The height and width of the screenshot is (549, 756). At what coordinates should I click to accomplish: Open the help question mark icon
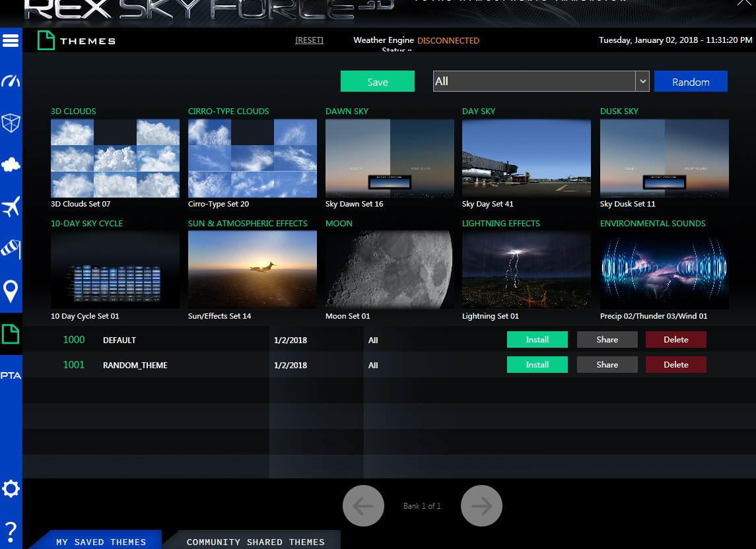point(11,532)
